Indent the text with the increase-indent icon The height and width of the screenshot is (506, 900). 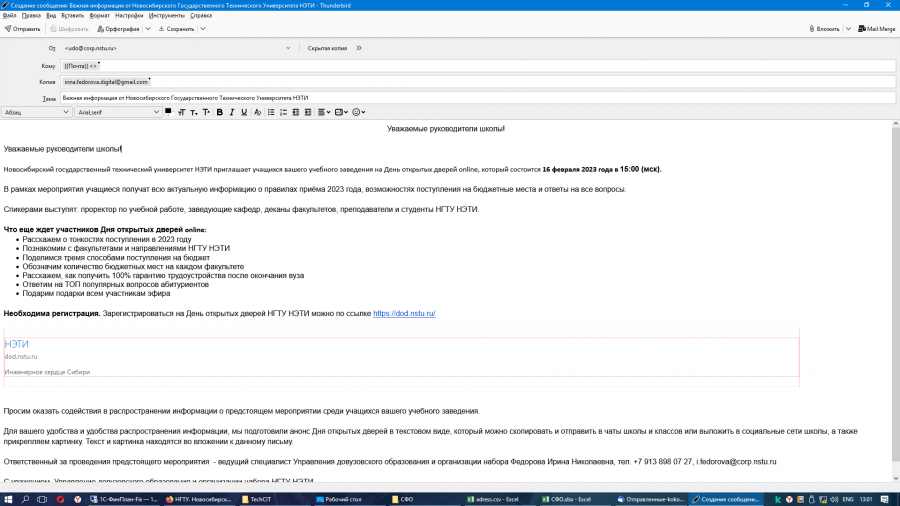[x=308, y=112]
